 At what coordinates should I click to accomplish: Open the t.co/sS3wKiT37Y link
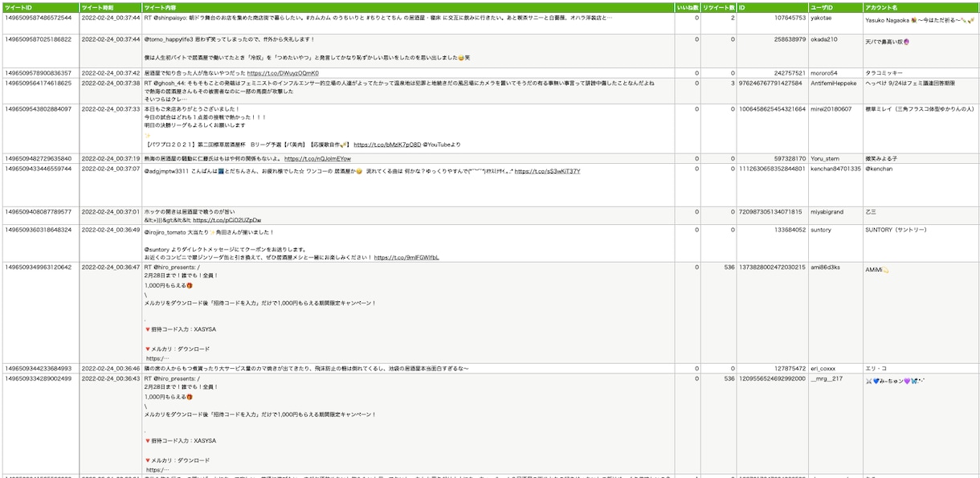click(547, 171)
